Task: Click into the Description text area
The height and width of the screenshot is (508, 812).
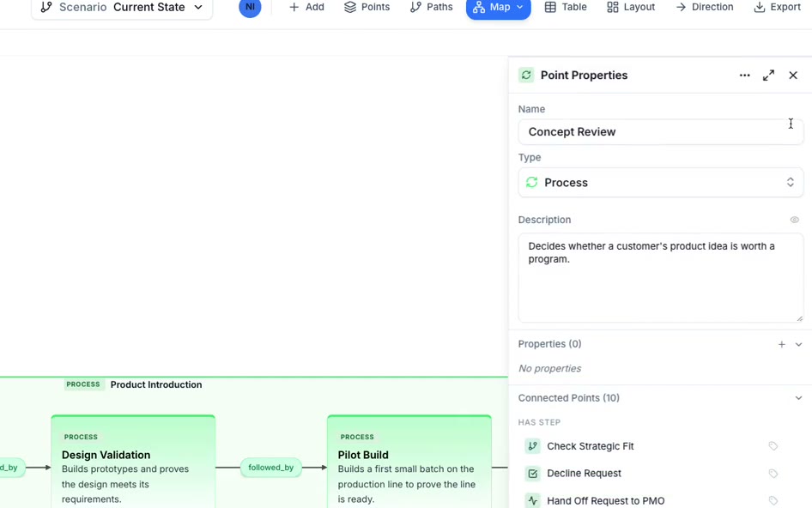Action: pyautogui.click(x=661, y=277)
